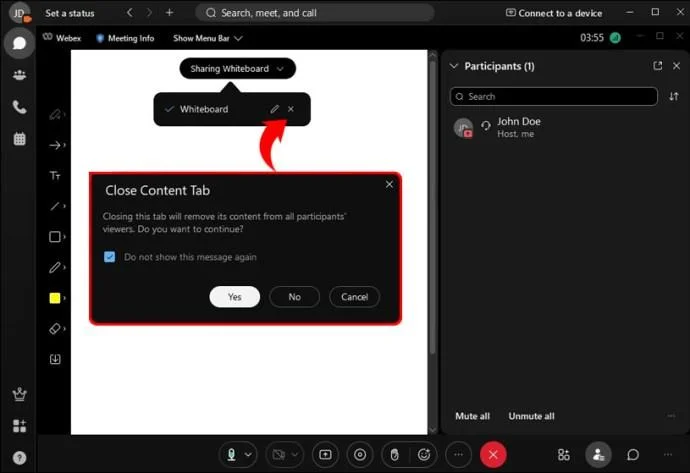Open the Share content button
The image size is (690, 473).
pos(325,455)
